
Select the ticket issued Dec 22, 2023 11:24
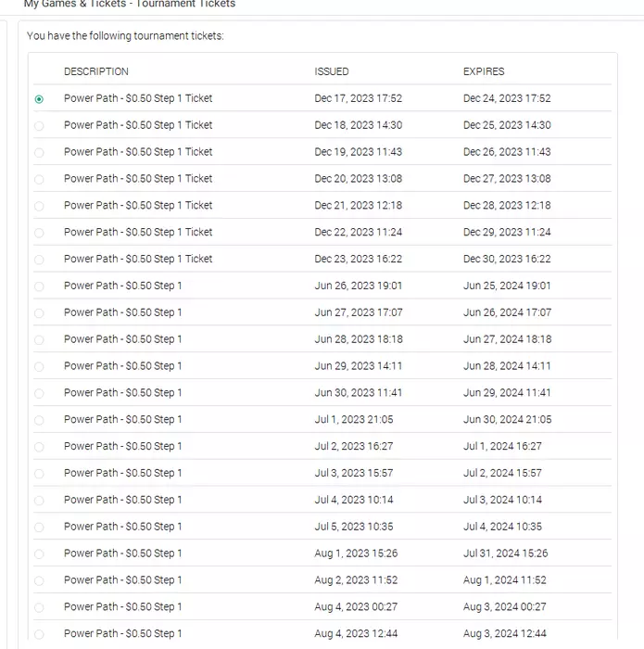tap(39, 233)
